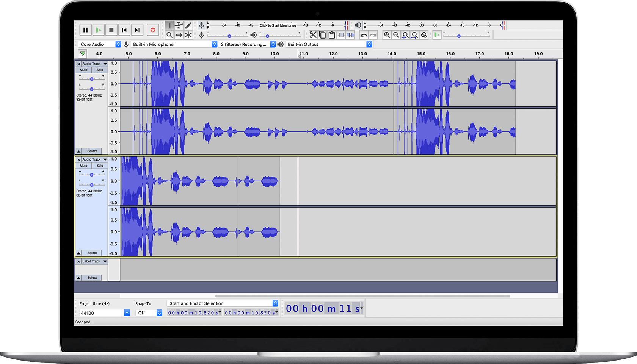
Task: Click to Start Monitoring on the recording meter
Action: coord(278,25)
